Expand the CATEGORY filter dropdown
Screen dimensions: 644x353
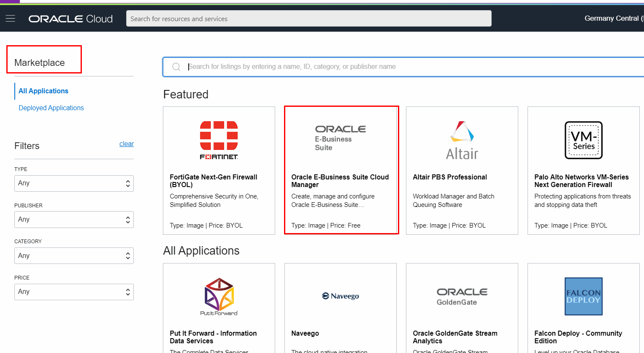tap(74, 255)
